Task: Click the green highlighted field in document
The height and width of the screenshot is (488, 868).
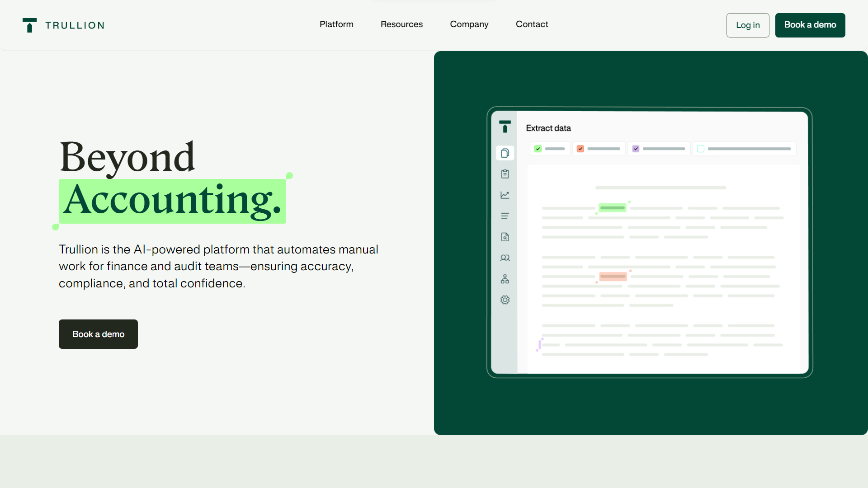Action: click(613, 208)
